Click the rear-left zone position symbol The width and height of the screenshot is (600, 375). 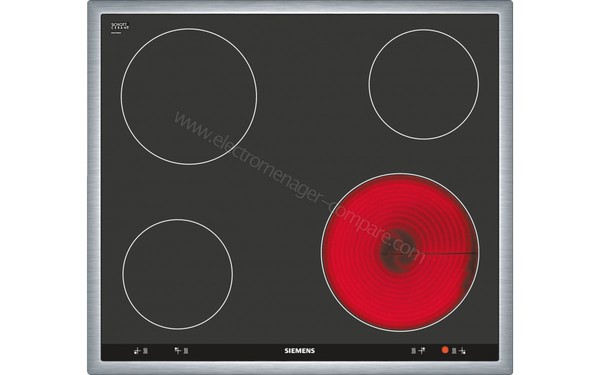(177, 350)
